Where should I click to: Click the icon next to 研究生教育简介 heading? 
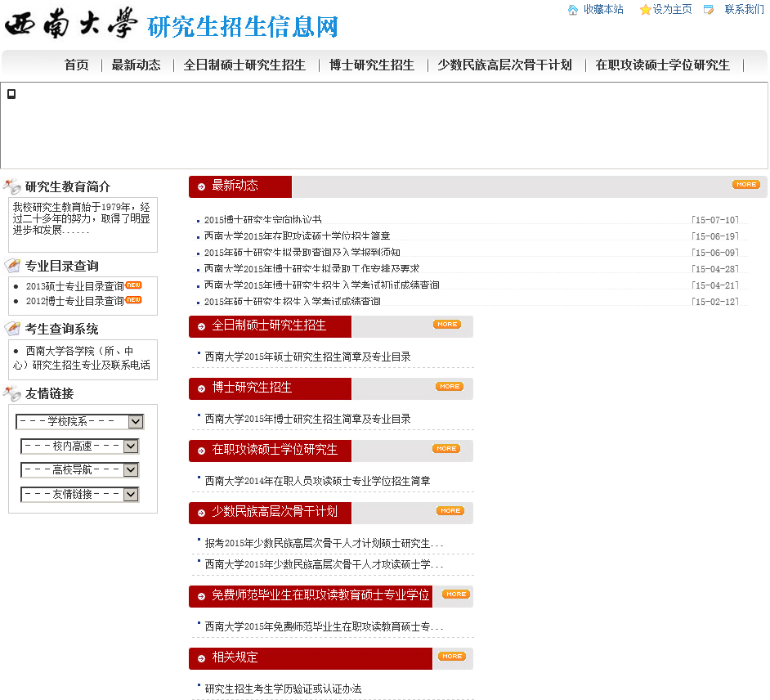(x=12, y=186)
